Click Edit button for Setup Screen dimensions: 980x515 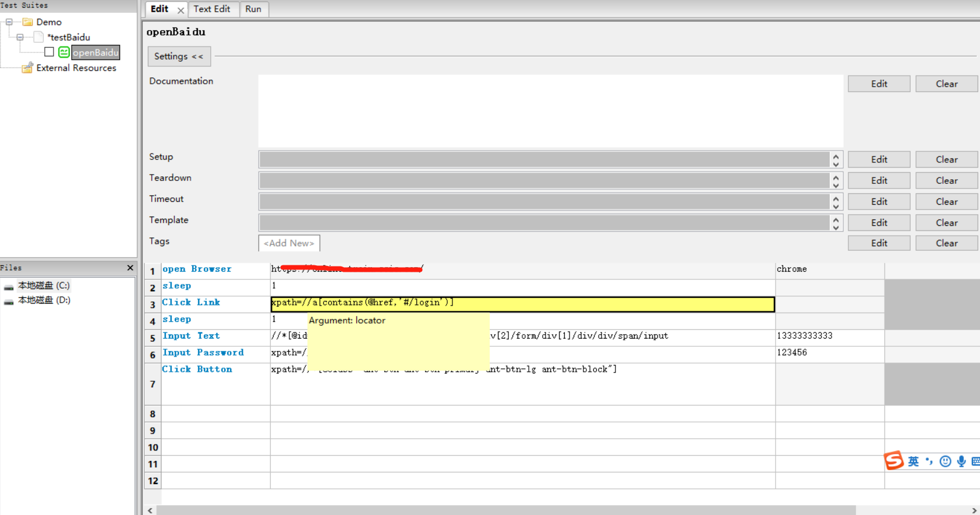pyautogui.click(x=879, y=159)
